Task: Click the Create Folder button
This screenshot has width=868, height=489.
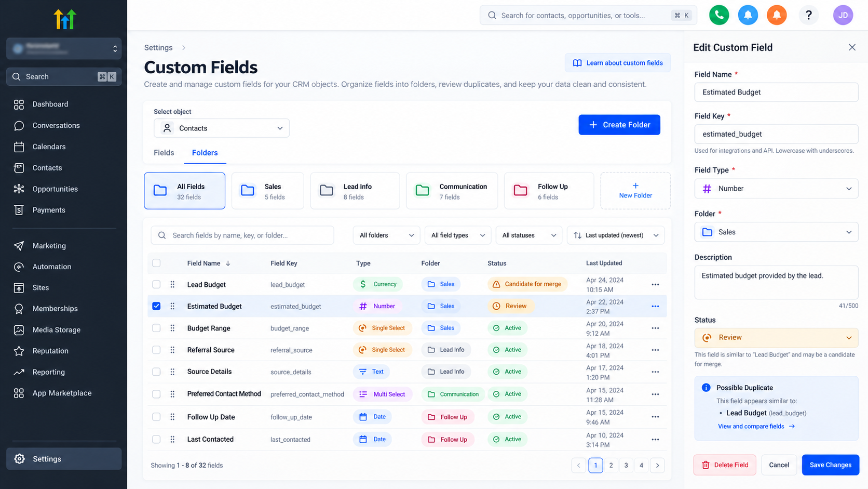Action: (619, 125)
